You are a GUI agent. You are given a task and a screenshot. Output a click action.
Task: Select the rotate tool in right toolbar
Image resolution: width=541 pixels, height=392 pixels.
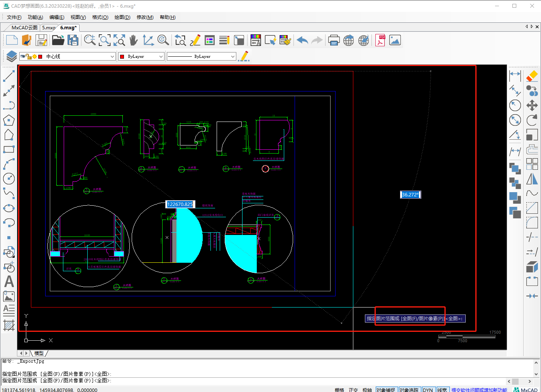click(x=532, y=120)
